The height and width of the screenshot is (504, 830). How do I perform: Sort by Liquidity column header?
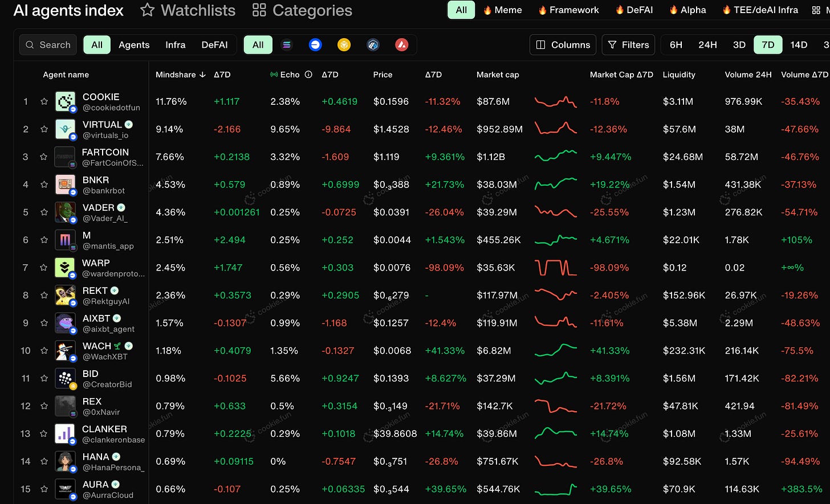[x=679, y=75]
